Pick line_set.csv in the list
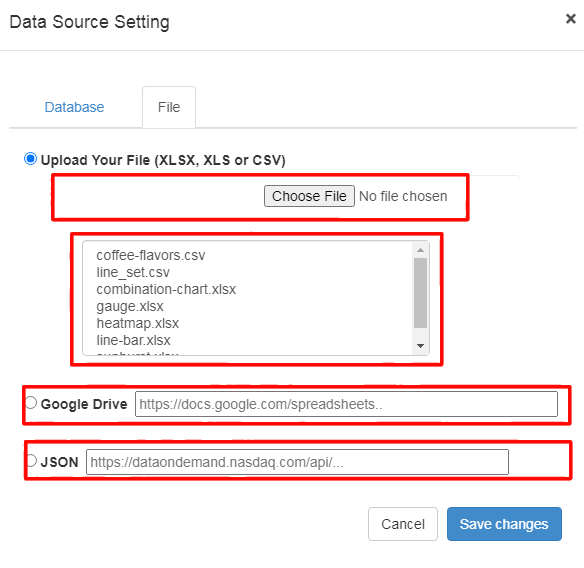 pos(133,272)
